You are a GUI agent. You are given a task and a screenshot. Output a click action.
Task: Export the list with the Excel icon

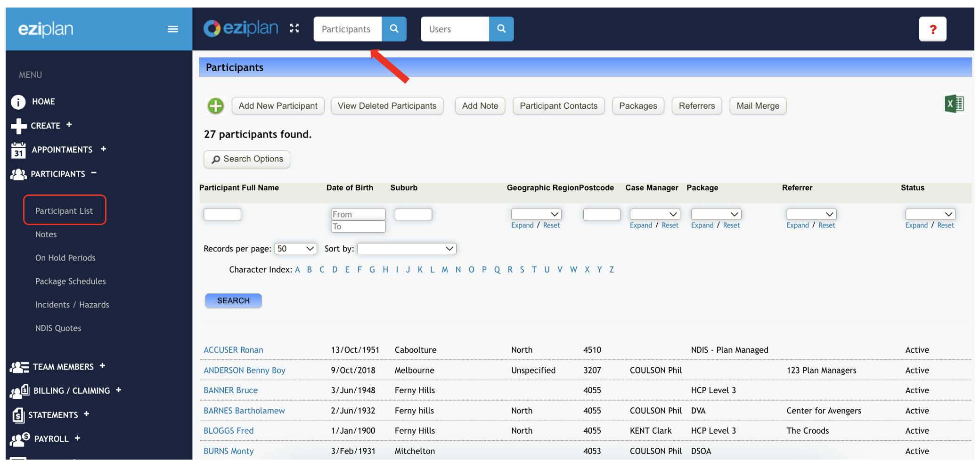(x=954, y=104)
